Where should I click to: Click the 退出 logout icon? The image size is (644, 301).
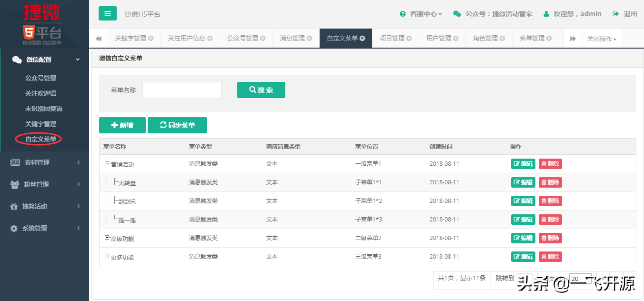(x=616, y=14)
